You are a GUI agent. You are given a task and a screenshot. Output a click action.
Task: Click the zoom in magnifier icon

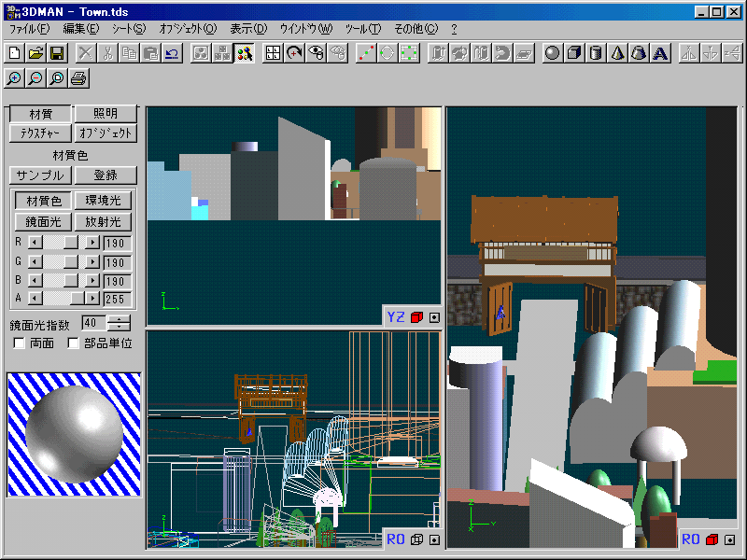point(14,78)
